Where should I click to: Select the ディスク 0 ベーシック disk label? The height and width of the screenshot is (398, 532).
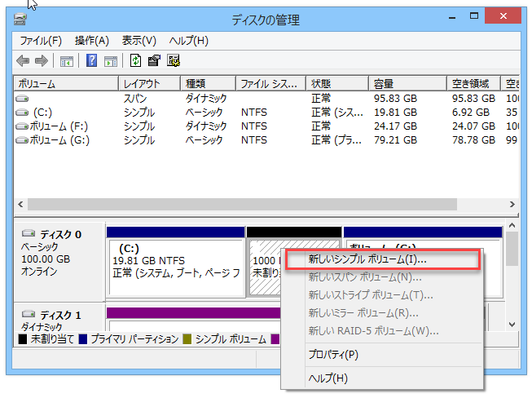(x=59, y=262)
